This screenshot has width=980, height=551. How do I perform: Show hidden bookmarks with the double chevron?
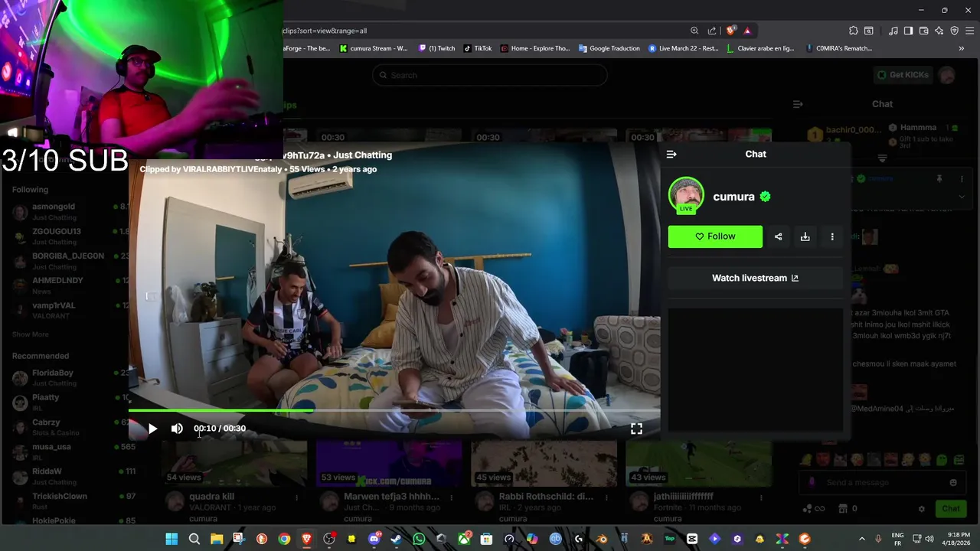[962, 48]
